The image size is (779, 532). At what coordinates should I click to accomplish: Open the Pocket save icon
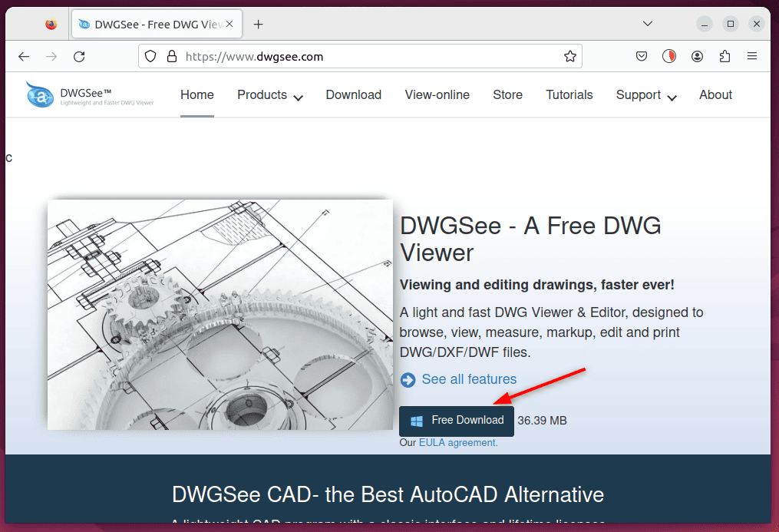(x=642, y=57)
